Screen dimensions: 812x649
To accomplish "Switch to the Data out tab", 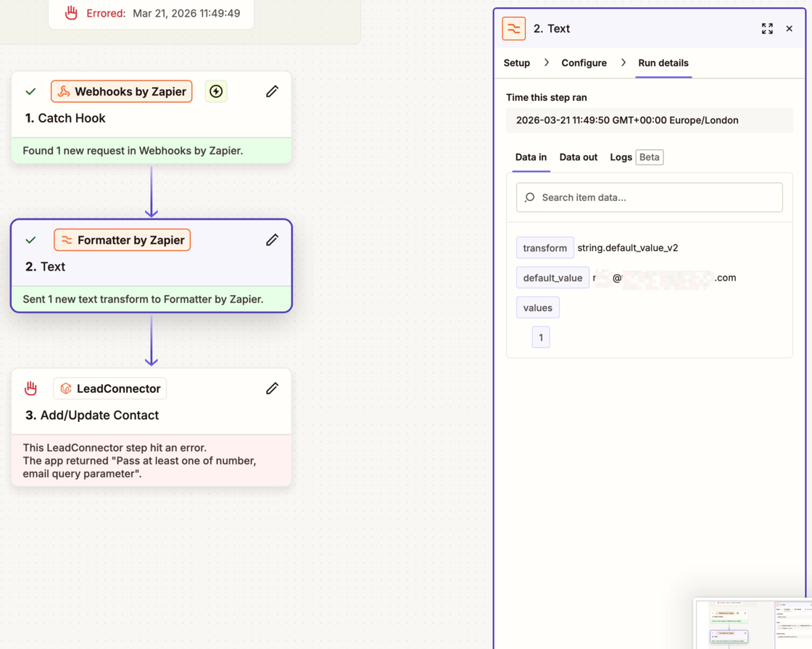I will coord(578,157).
